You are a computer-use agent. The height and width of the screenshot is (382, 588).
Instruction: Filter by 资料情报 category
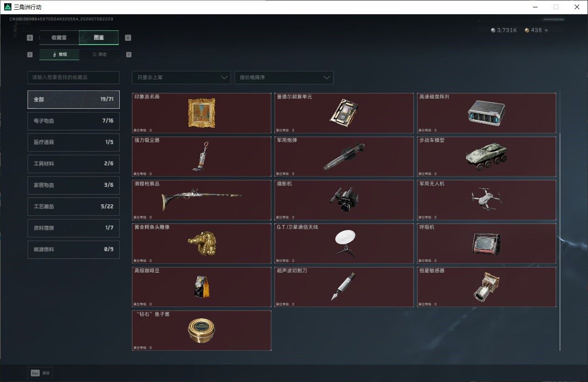pyautogui.click(x=73, y=228)
